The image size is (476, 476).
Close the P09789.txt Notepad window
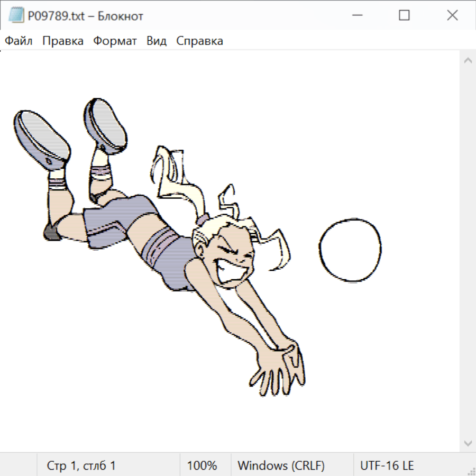tap(452, 16)
